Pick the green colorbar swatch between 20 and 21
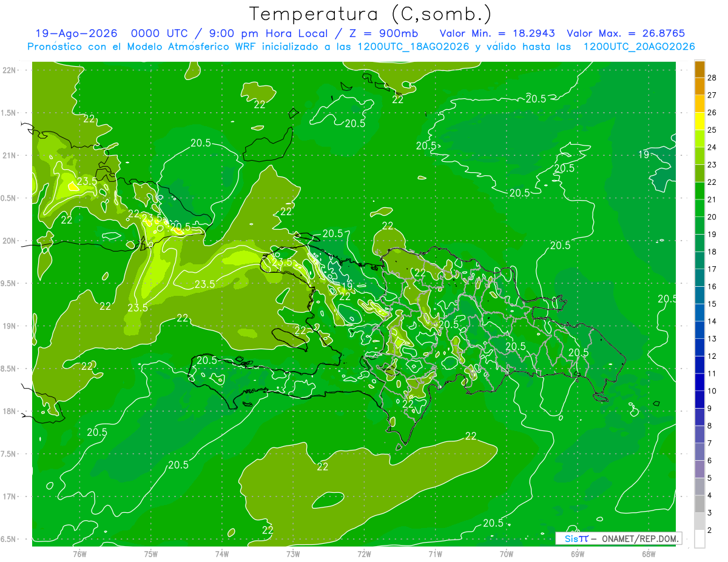The height and width of the screenshot is (562, 728). pos(699,208)
